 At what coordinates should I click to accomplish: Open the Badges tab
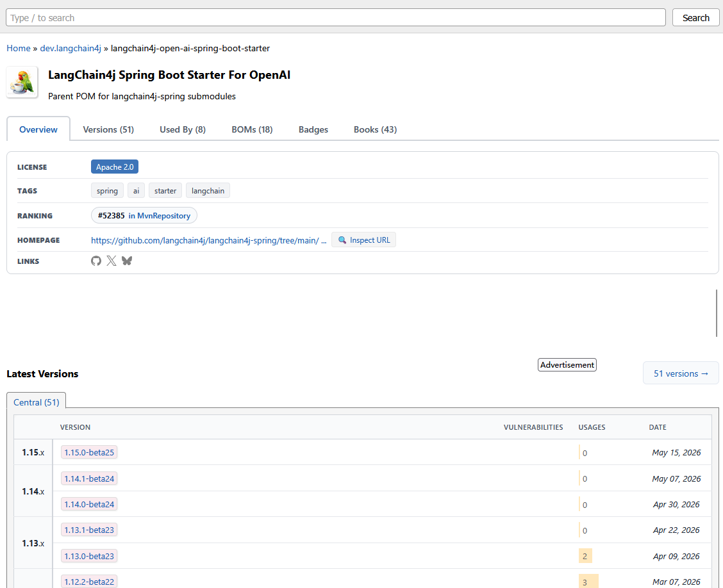313,129
